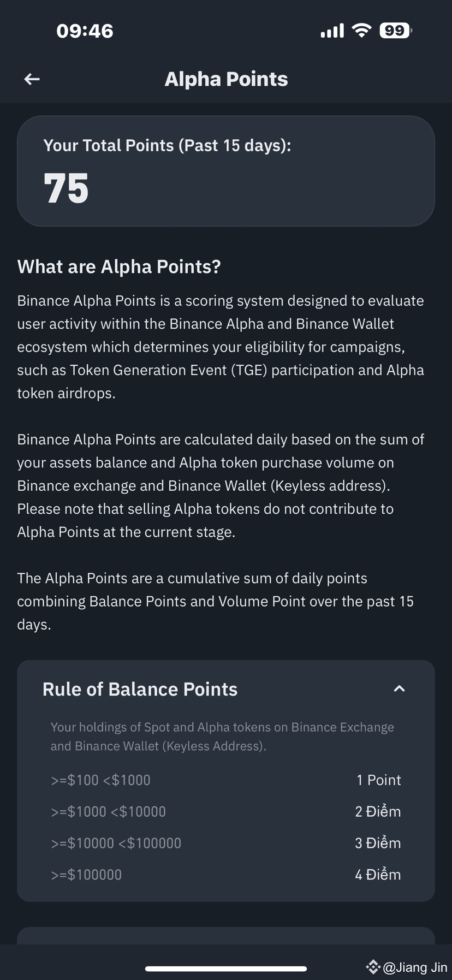Tap the Binance logo watermark icon

pos(373,967)
